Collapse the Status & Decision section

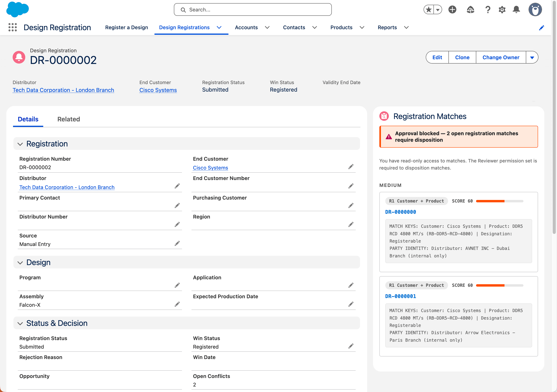click(20, 323)
